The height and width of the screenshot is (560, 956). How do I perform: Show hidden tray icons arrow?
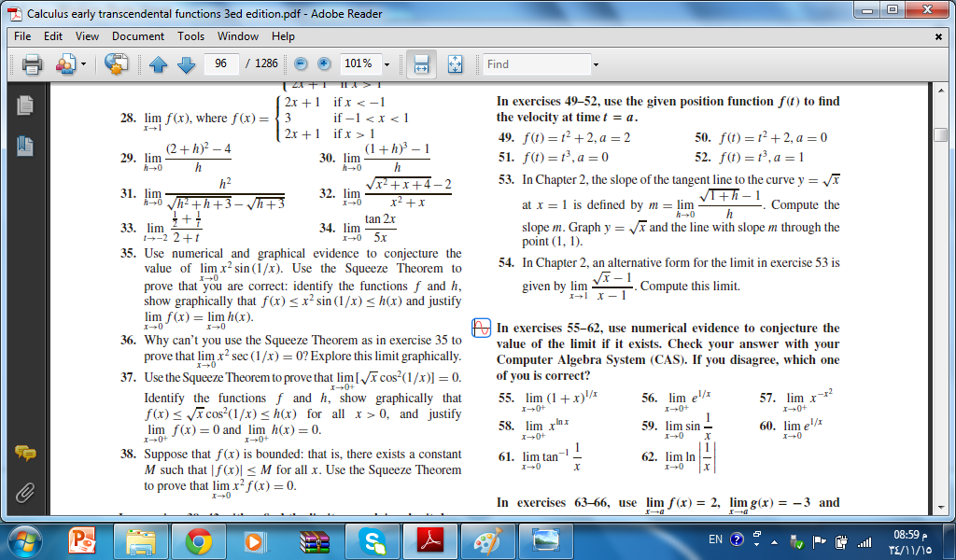774,541
